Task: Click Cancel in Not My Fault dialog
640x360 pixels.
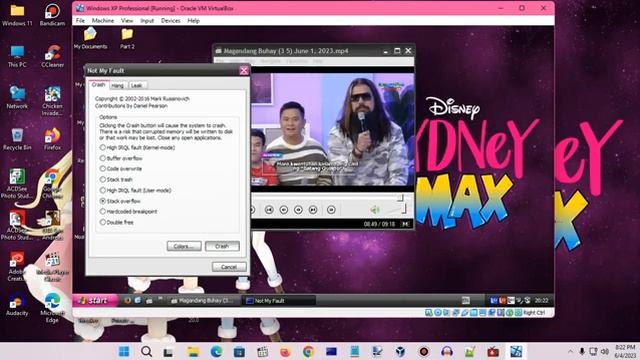Action: [x=229, y=267]
